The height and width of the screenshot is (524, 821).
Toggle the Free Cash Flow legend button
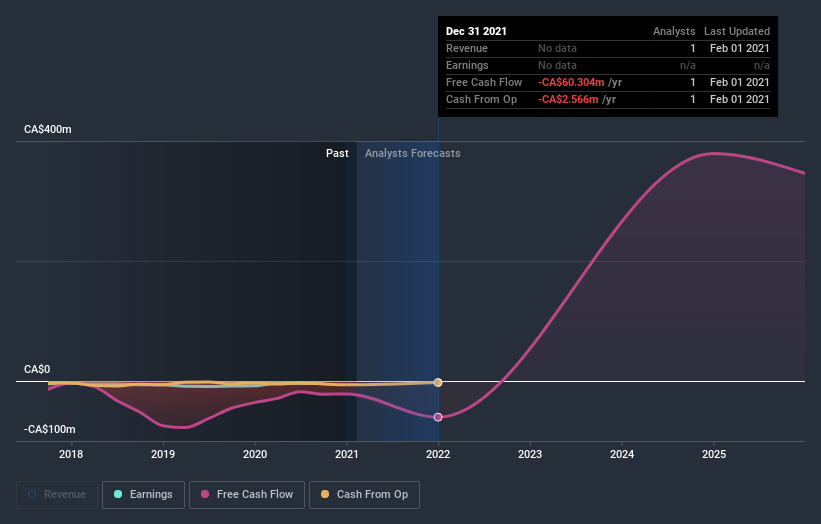247,495
